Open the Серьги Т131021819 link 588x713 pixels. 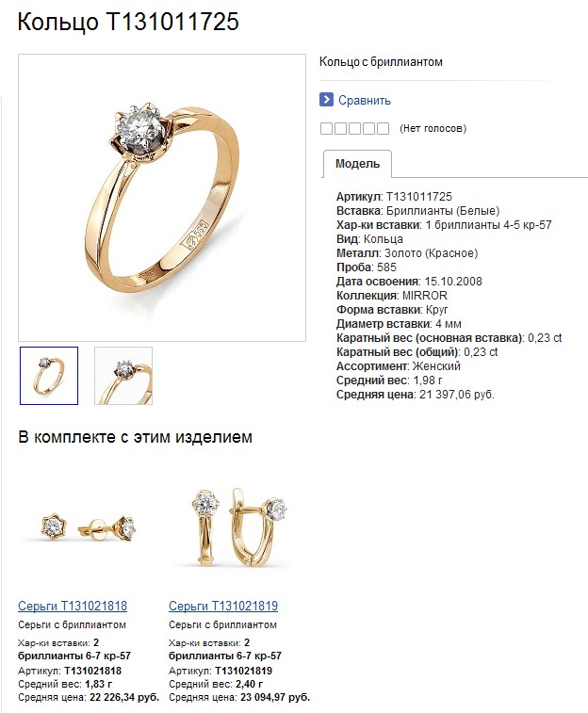click(x=223, y=606)
